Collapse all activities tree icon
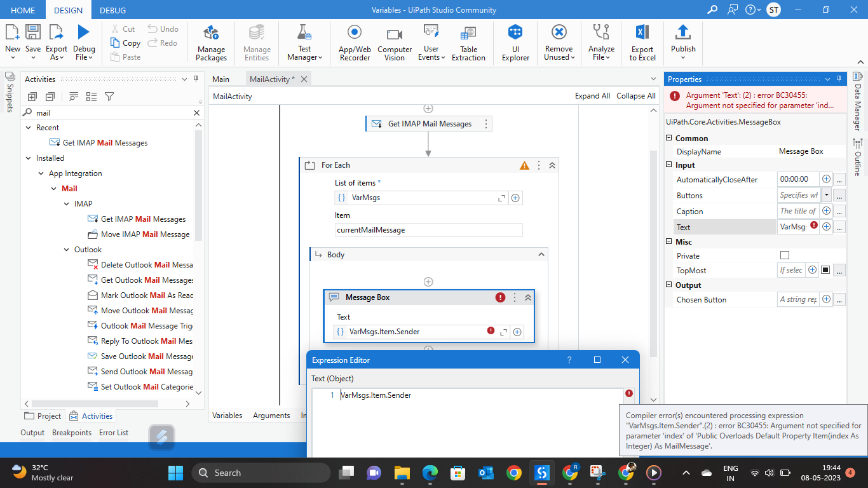Image resolution: width=868 pixels, height=488 pixels. [50, 97]
